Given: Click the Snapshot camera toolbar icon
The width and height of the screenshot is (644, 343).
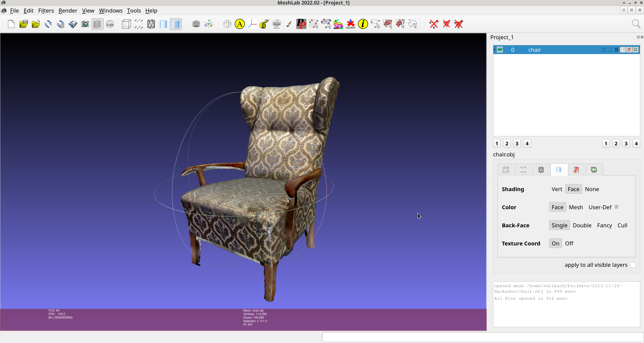Looking at the screenshot, I should coord(85,24).
